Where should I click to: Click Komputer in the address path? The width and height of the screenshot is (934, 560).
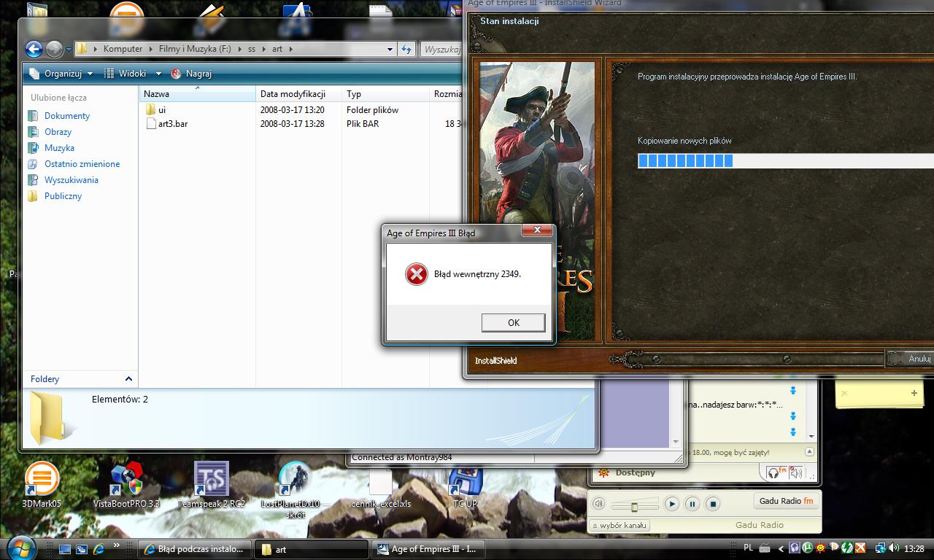tap(123, 49)
